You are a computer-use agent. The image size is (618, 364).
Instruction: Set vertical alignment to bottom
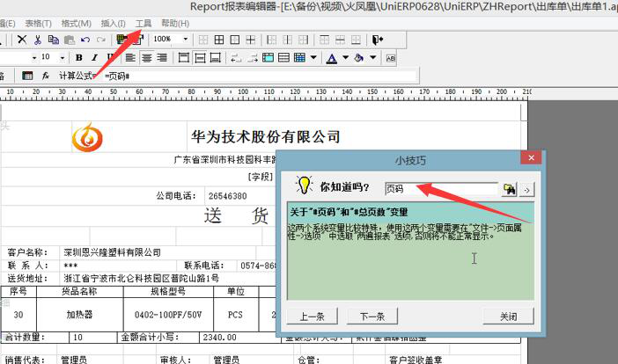(215, 58)
